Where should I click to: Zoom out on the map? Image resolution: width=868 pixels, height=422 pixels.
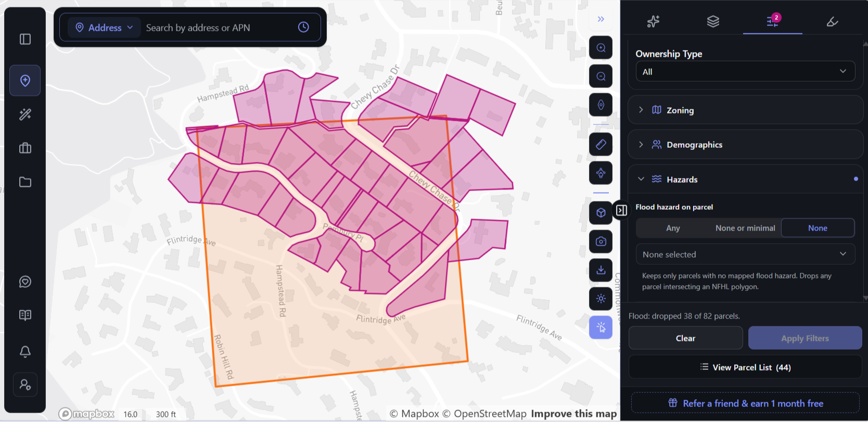point(601,76)
